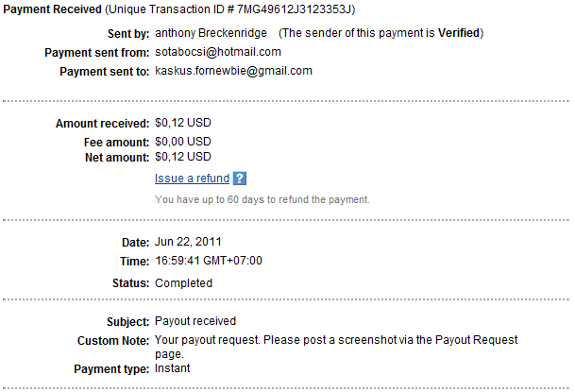The image size is (575, 392).
Task: Click the Payment Received heading
Action: point(52,9)
